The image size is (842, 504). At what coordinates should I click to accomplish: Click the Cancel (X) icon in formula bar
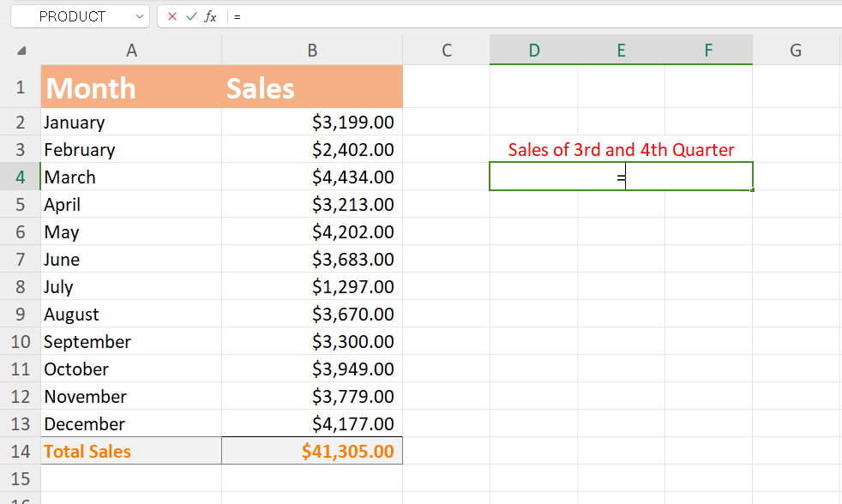[x=171, y=15]
